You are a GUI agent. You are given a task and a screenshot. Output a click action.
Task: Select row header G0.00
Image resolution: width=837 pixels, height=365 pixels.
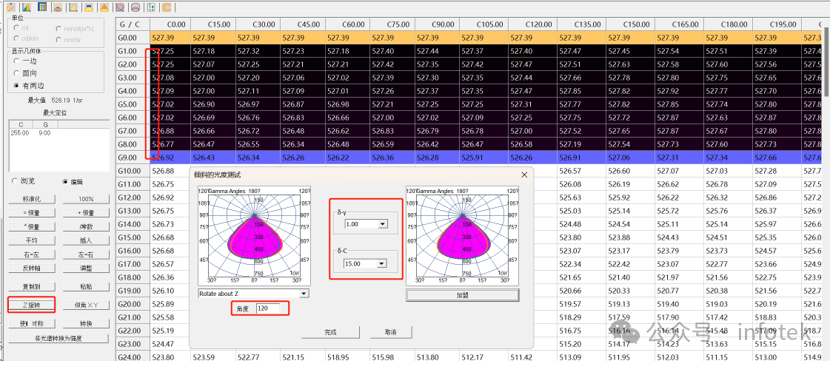[132, 38]
